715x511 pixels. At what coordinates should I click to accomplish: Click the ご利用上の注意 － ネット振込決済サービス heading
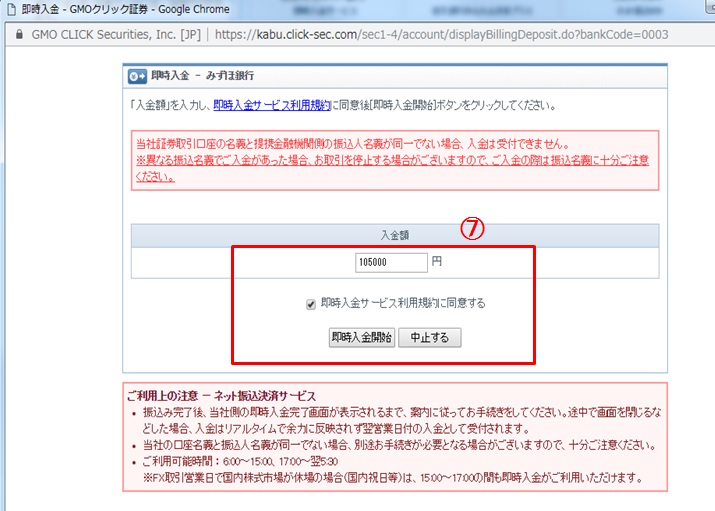(x=221, y=396)
